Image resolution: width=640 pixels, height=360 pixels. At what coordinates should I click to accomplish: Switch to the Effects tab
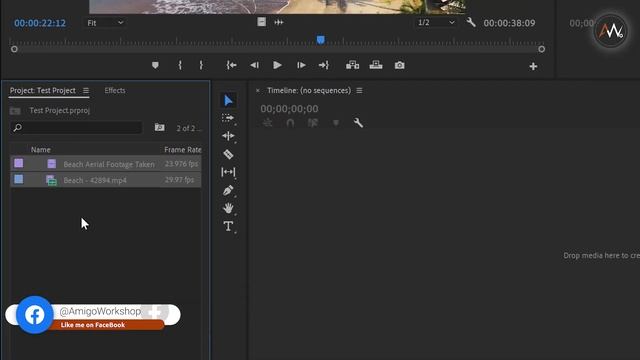tap(115, 91)
